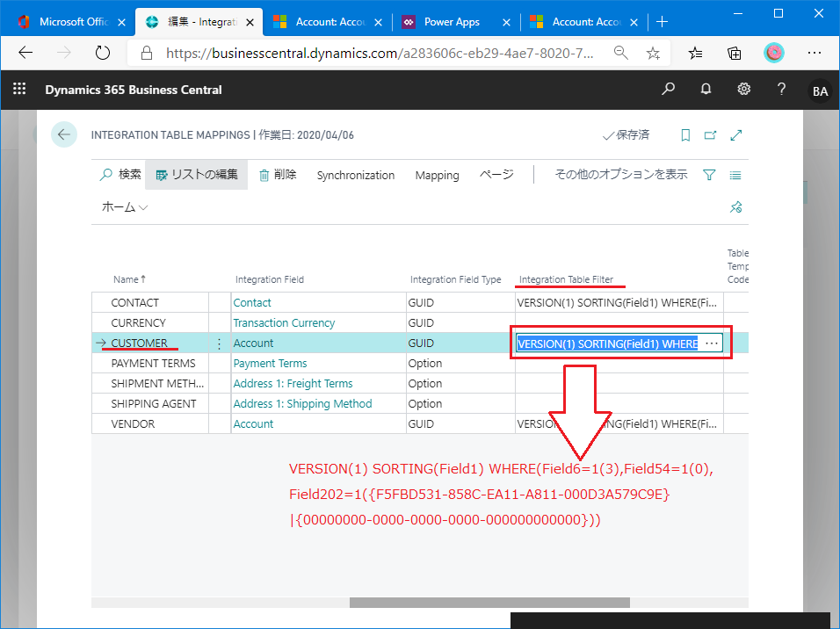Go back with the page's round arrow

tap(64, 134)
